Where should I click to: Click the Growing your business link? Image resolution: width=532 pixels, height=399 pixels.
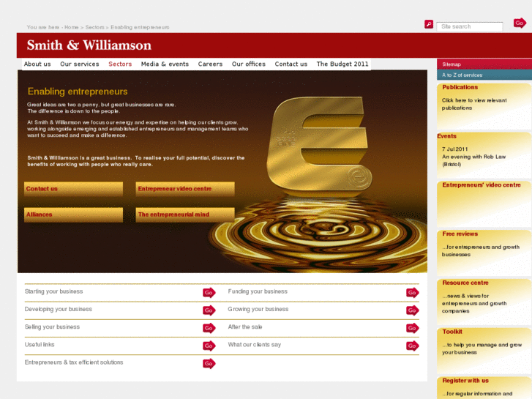(258, 309)
